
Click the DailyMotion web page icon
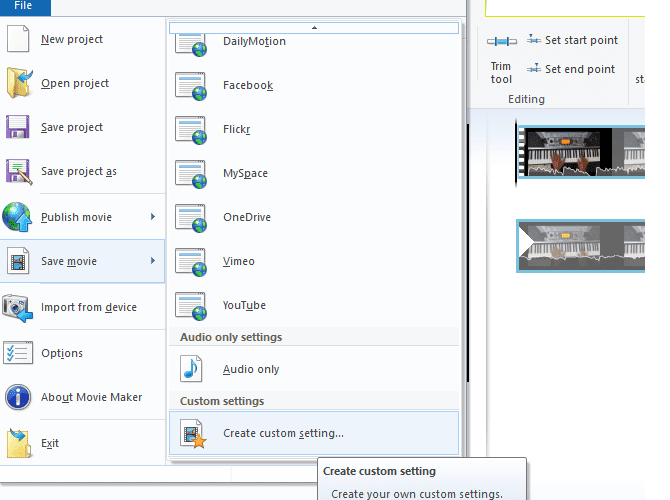tap(191, 44)
